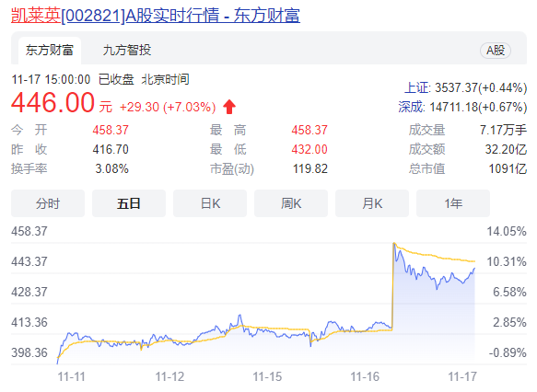The width and height of the screenshot is (537, 392).
Task: Click the A股 market badge
Action: point(496,51)
